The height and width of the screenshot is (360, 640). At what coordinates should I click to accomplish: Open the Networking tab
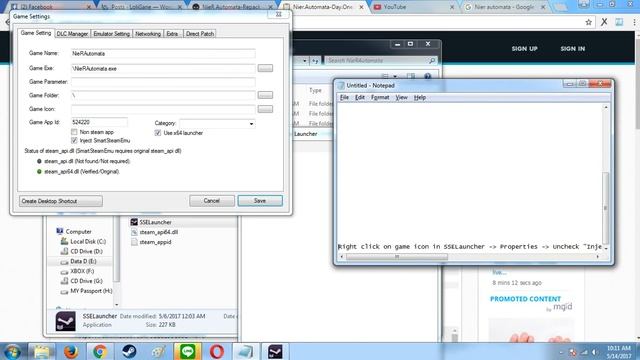(x=148, y=34)
